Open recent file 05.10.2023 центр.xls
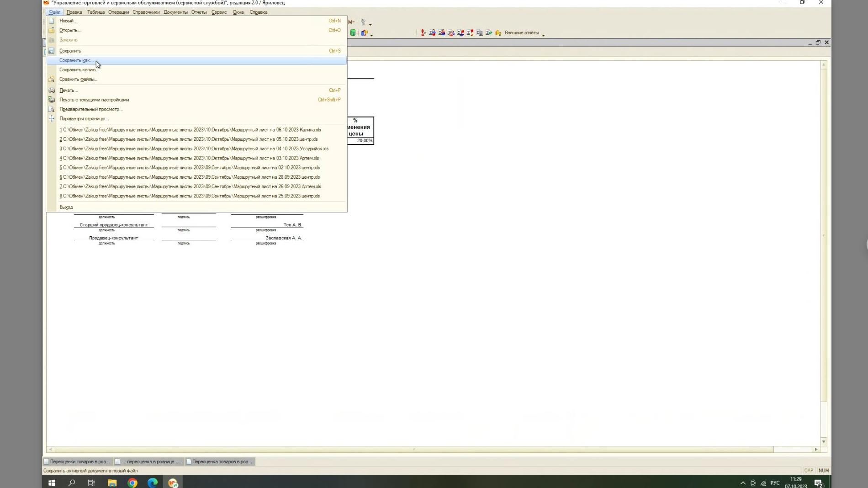Screen dimensions: 868x488 coord(196,139)
